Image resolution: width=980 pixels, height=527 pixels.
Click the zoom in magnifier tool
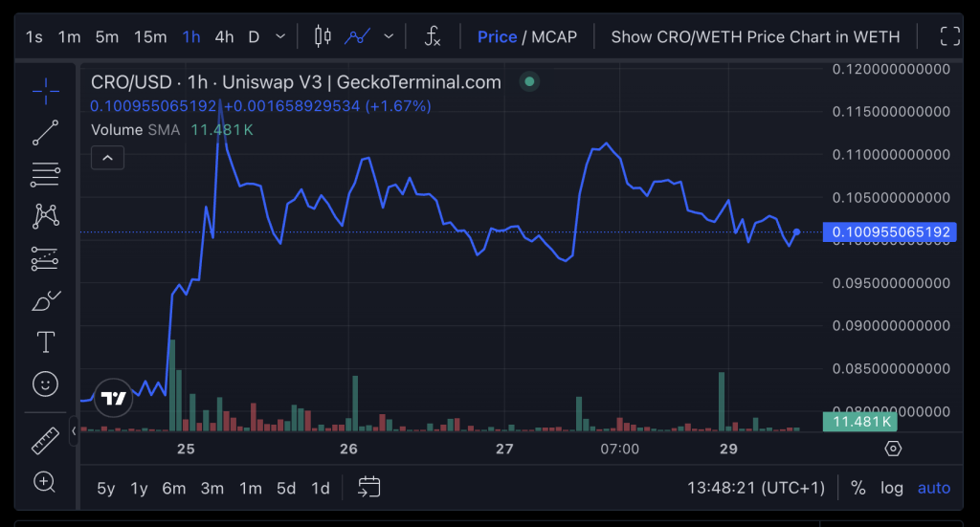[x=44, y=482]
